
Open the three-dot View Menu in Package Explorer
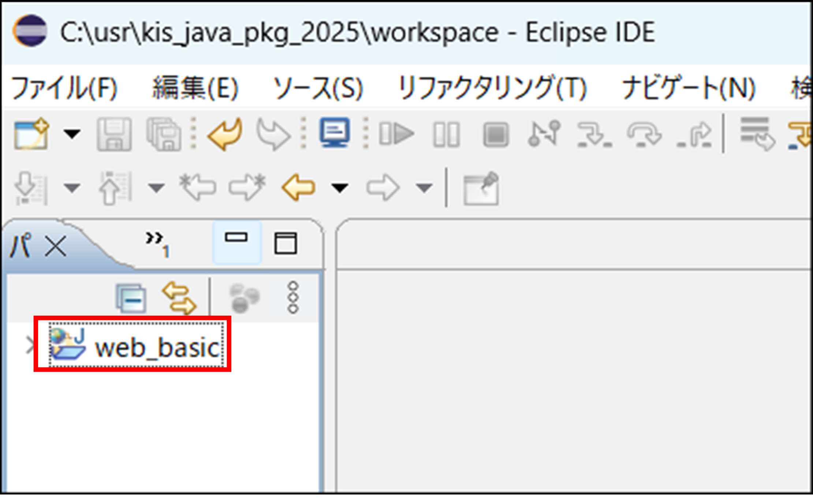tap(293, 297)
